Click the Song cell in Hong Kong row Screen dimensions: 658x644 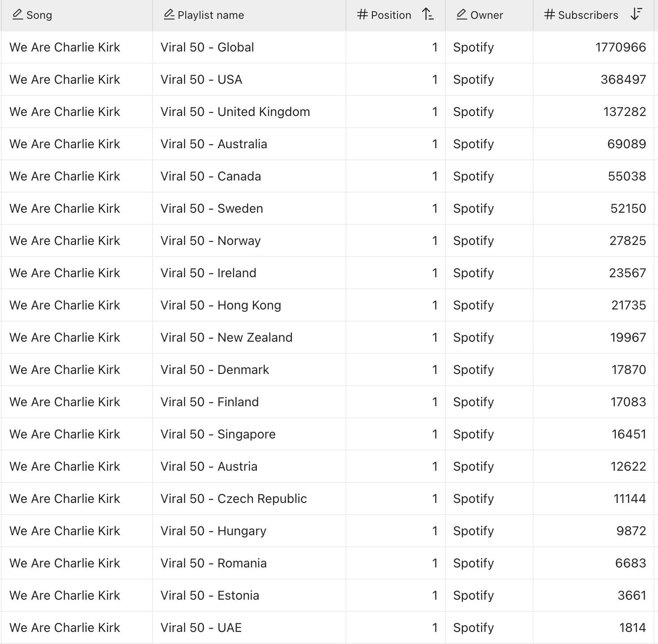point(77,305)
